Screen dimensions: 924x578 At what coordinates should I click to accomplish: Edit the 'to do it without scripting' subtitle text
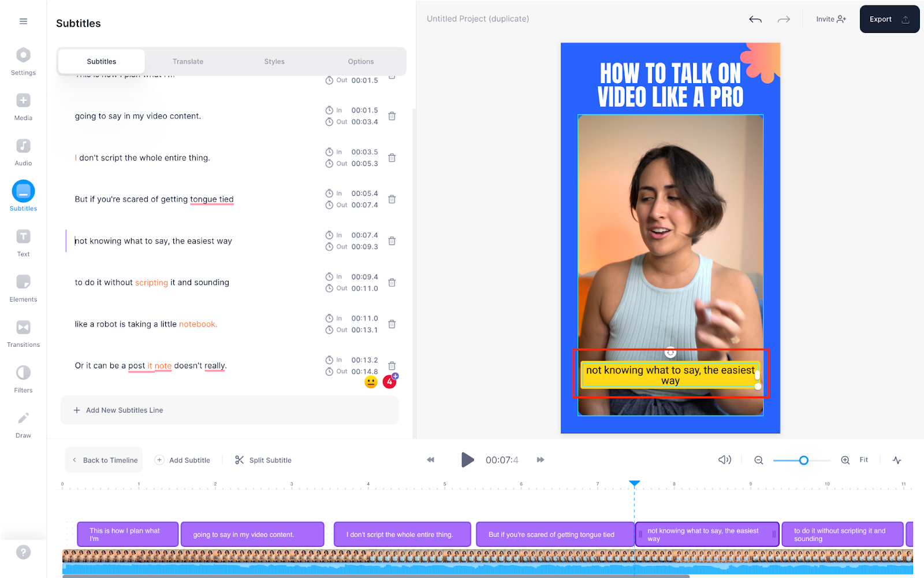(152, 283)
